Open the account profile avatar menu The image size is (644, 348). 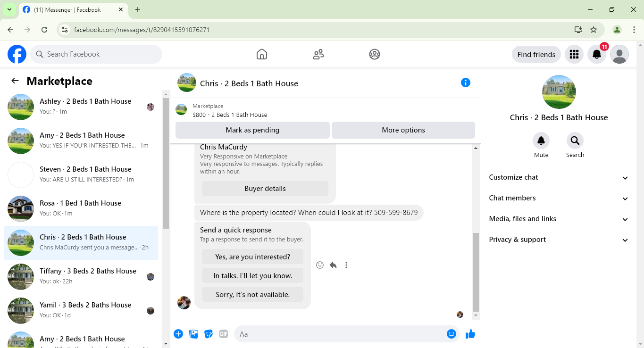[x=619, y=54]
